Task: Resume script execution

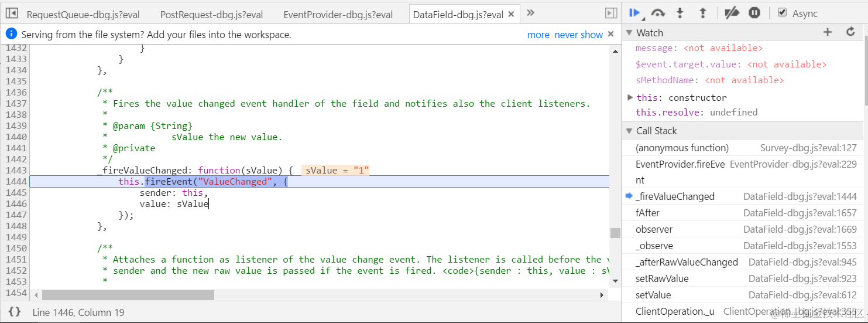Action: (634, 13)
